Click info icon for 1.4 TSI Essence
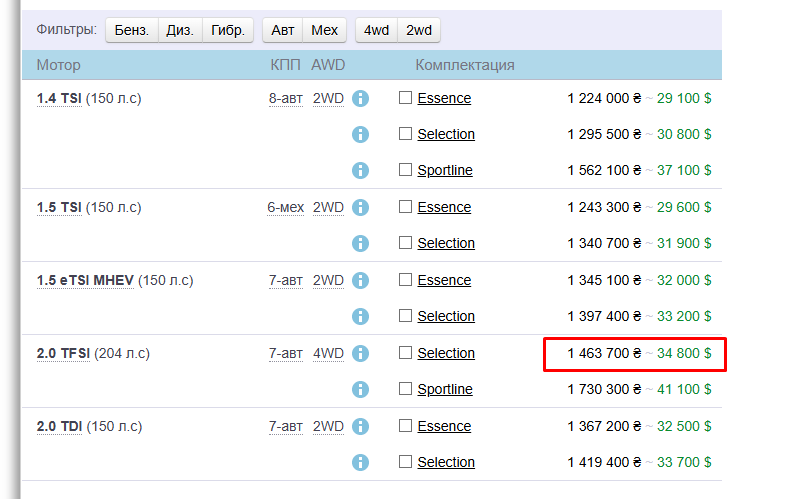This screenshot has width=793, height=499. pyautogui.click(x=361, y=98)
